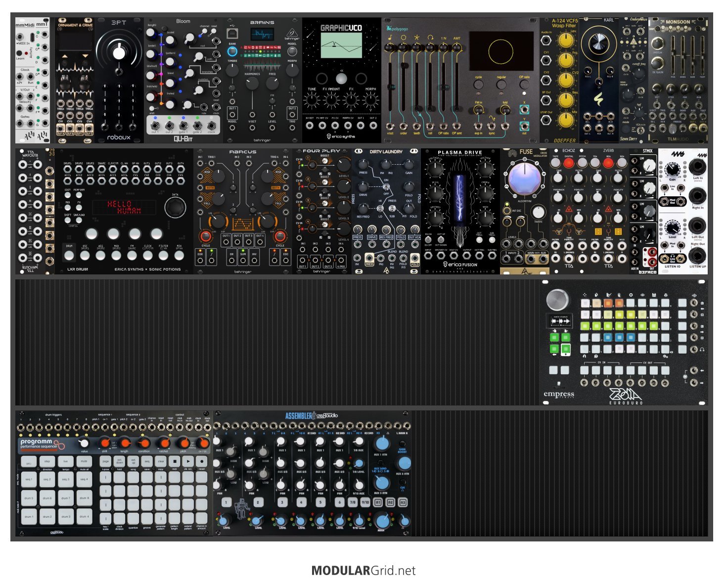This screenshot has height=581, width=728.
Task: Click the big silver encoder on ZOIA Euroburo
Action: [x=558, y=300]
